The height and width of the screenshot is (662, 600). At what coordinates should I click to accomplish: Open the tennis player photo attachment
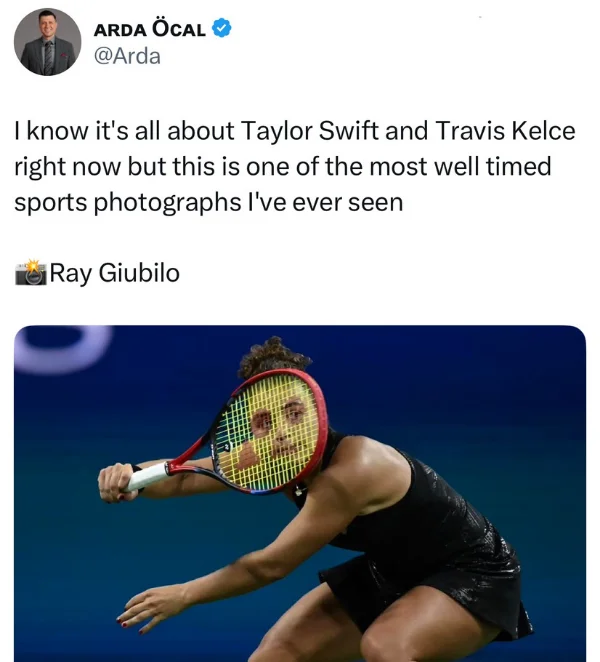(300, 494)
